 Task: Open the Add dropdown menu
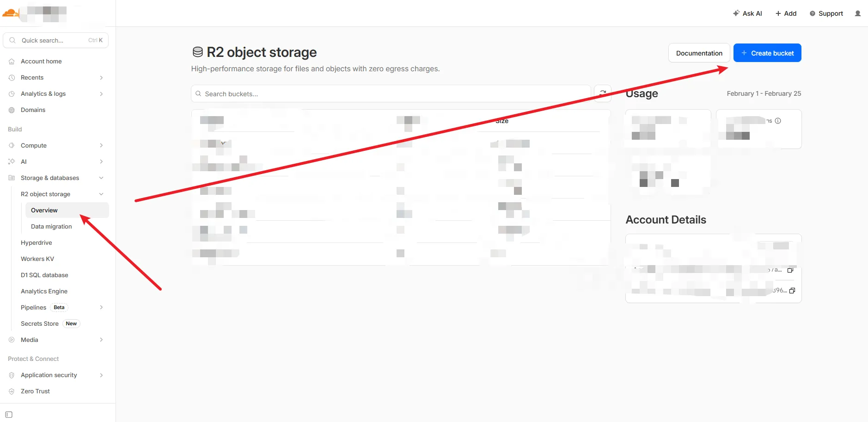pos(786,13)
